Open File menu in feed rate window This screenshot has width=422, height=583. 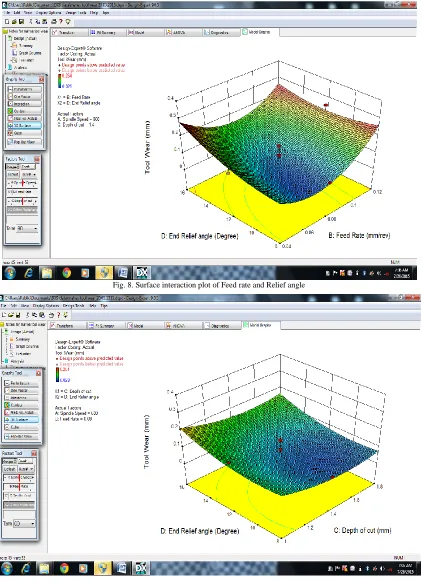coord(7,12)
